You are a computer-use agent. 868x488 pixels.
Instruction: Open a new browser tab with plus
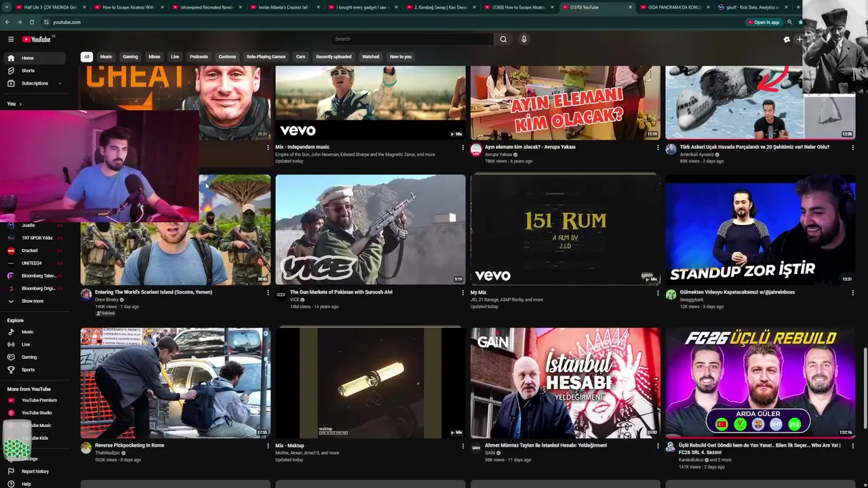pos(798,7)
